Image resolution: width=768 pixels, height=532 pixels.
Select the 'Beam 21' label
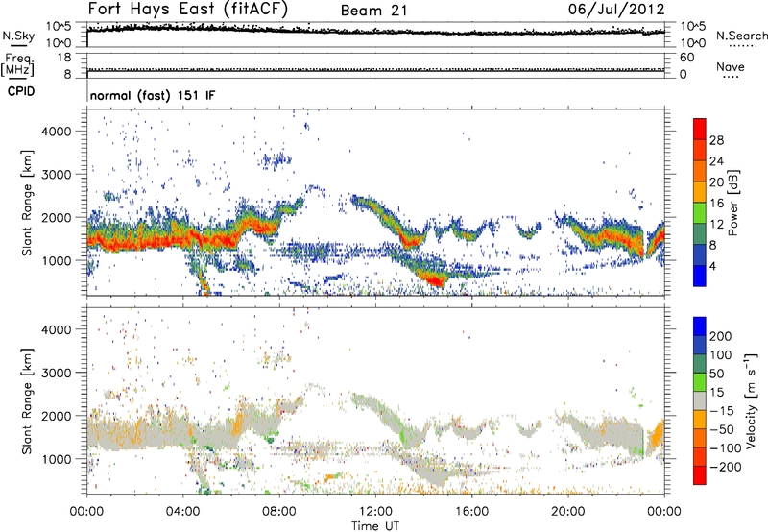coord(373,11)
